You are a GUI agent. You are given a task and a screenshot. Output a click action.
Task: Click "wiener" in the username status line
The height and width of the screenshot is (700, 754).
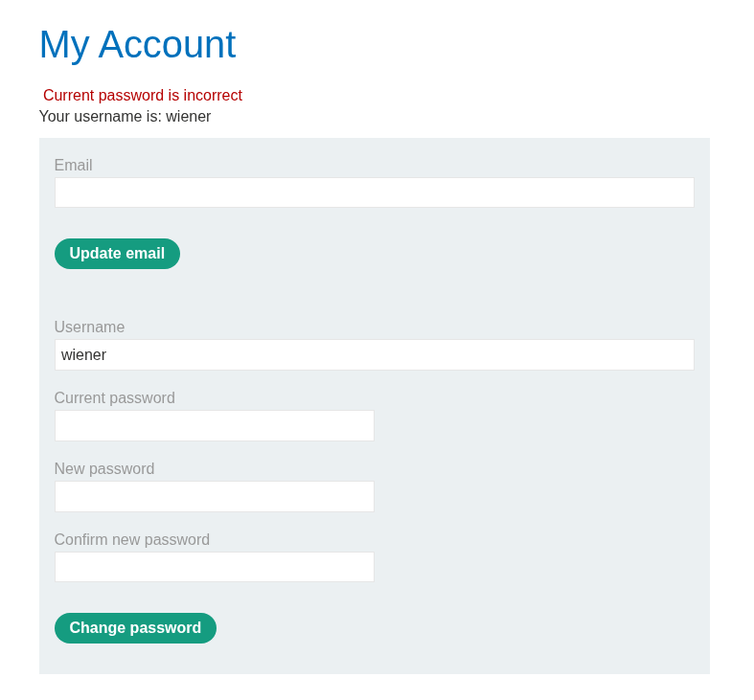pyautogui.click(x=189, y=117)
